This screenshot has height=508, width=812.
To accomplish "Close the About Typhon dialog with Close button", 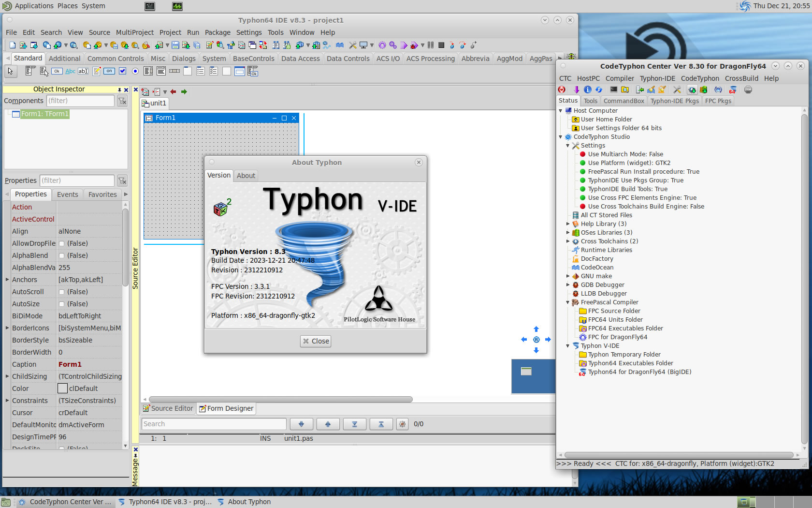I will pos(316,341).
